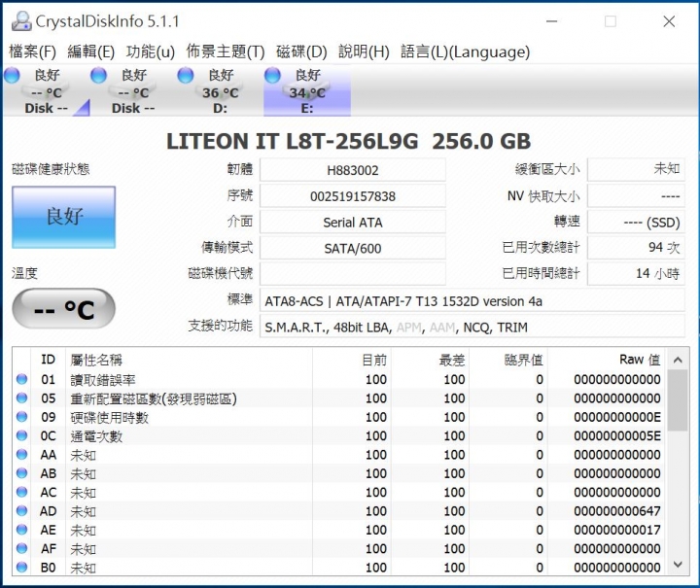Click the status icon for attribute AD

21,511
